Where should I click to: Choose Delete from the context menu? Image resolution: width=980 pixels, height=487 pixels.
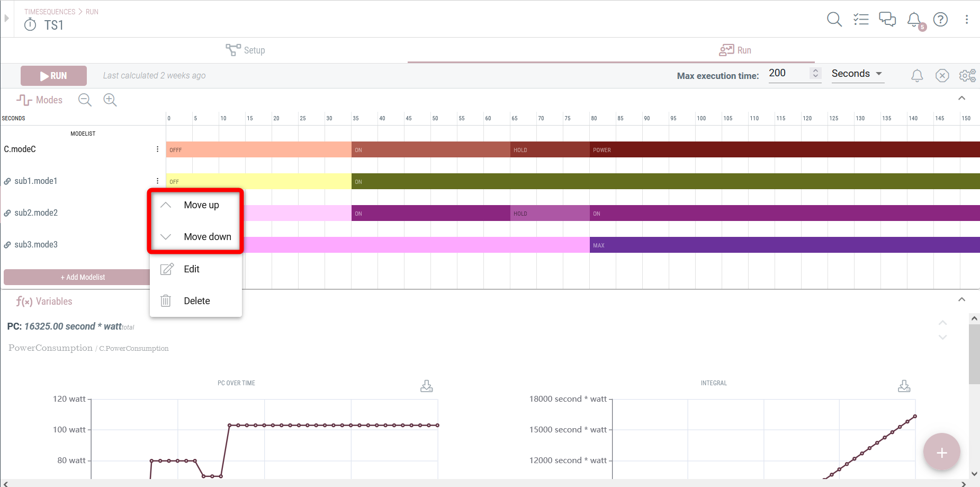click(196, 301)
